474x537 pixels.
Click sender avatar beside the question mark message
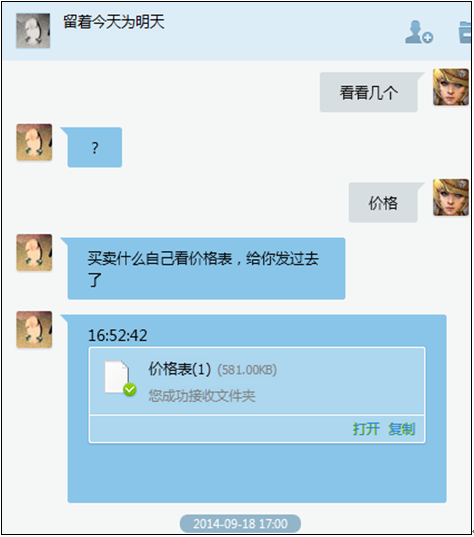[x=34, y=142]
